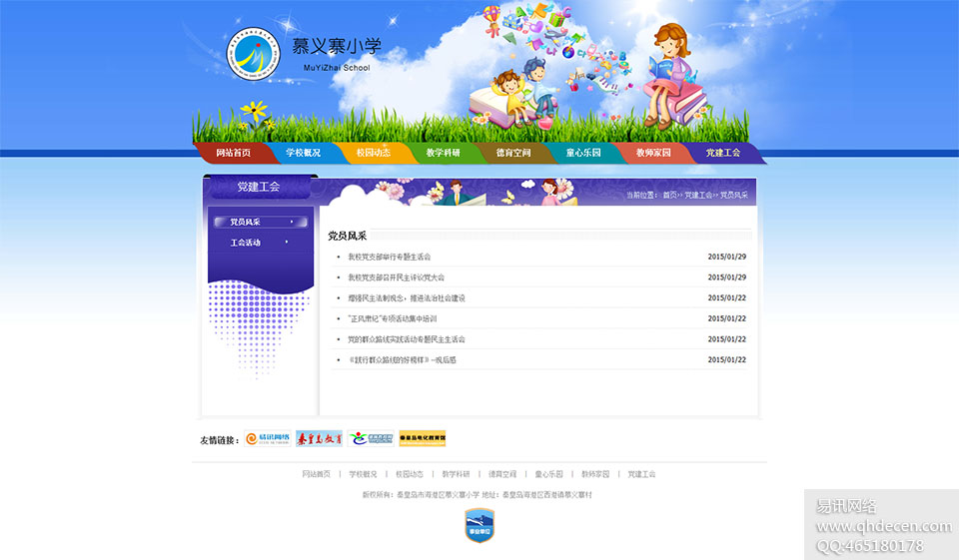This screenshot has width=959, height=560.
Task: Click footer link 学校概况
Action: [363, 474]
